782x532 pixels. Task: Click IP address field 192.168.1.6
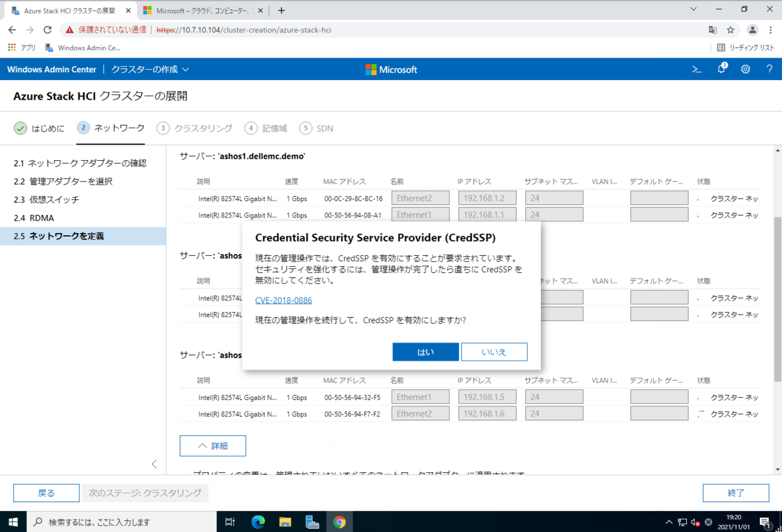click(x=487, y=414)
